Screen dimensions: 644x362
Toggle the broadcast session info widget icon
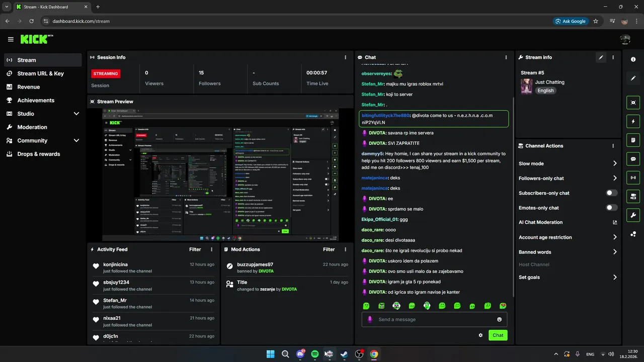633,177
